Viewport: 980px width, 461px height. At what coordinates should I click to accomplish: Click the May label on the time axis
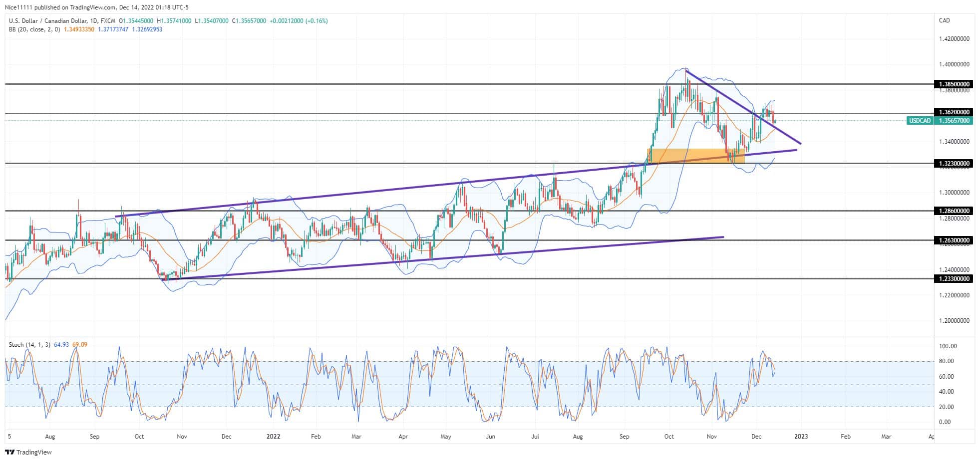[446, 437]
